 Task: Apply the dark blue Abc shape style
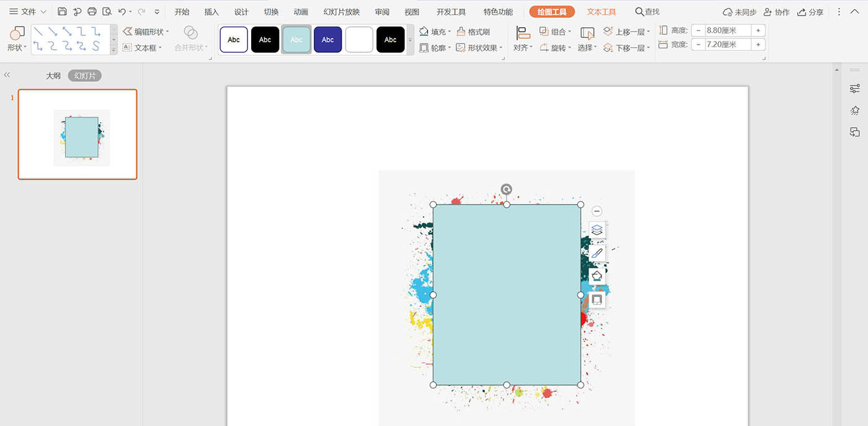click(x=328, y=40)
